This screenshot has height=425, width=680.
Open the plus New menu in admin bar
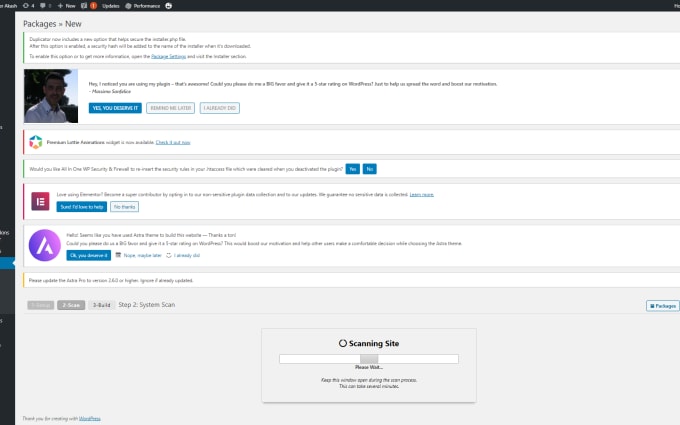(66, 6)
